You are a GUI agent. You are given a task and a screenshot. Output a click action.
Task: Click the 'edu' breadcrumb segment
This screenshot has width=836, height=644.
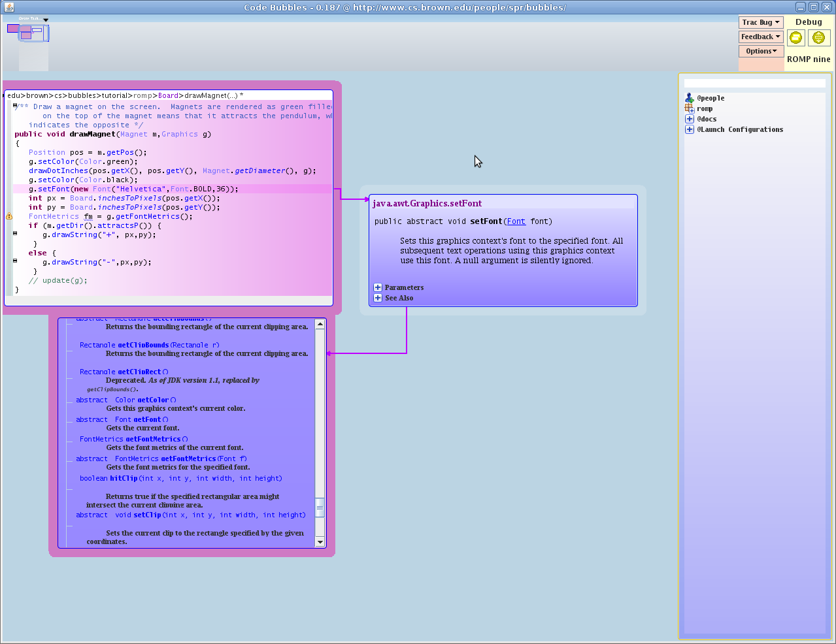[x=13, y=95]
